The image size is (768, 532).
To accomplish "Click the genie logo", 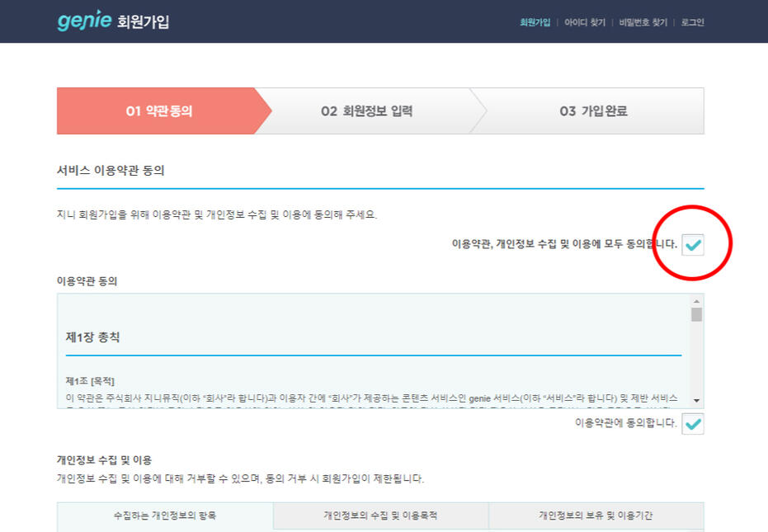I will tap(83, 21).
